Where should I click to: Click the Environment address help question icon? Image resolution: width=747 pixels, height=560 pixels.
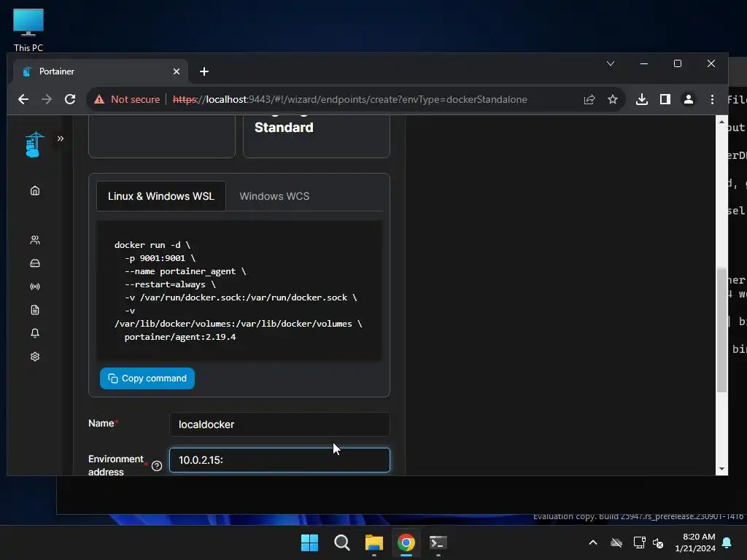point(157,466)
